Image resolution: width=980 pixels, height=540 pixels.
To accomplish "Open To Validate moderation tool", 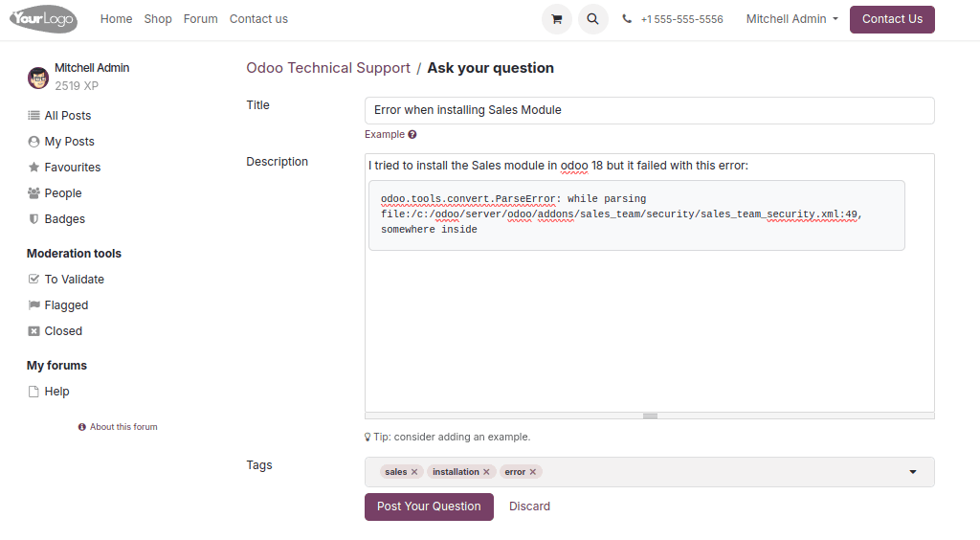I will click(75, 280).
